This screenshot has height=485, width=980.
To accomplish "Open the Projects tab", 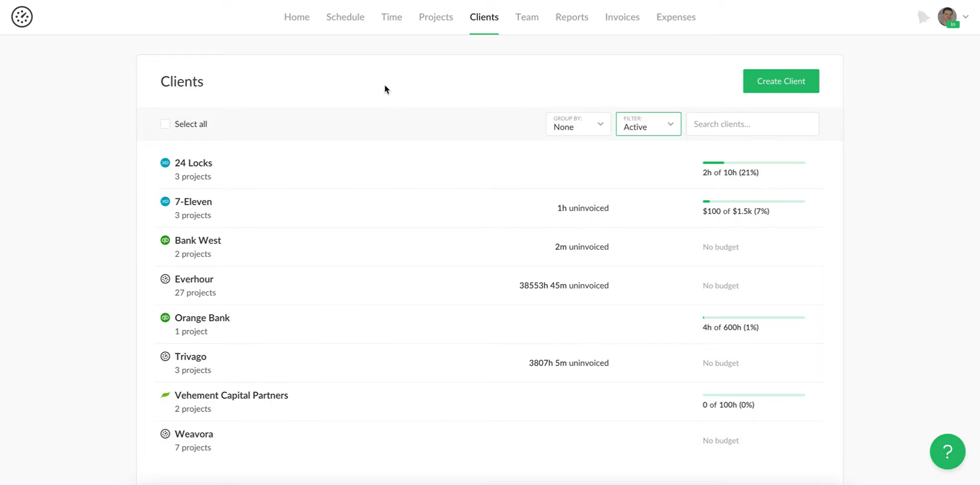I will click(x=436, y=17).
